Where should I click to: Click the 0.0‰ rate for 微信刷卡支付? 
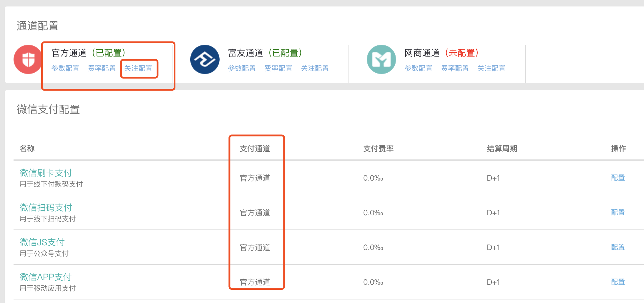click(x=373, y=178)
